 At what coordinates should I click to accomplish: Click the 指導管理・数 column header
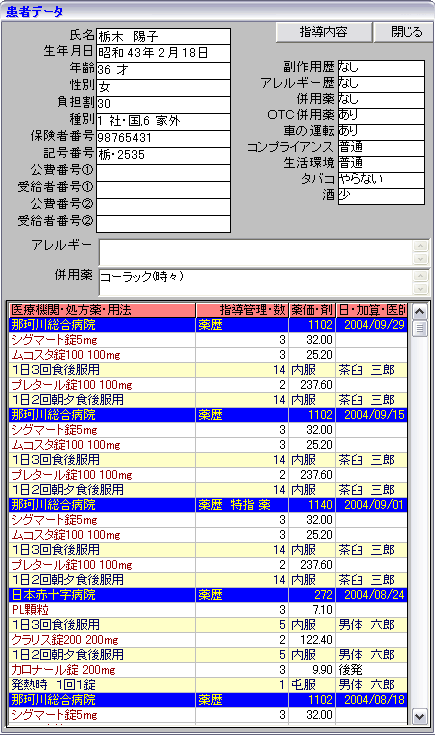point(242,310)
